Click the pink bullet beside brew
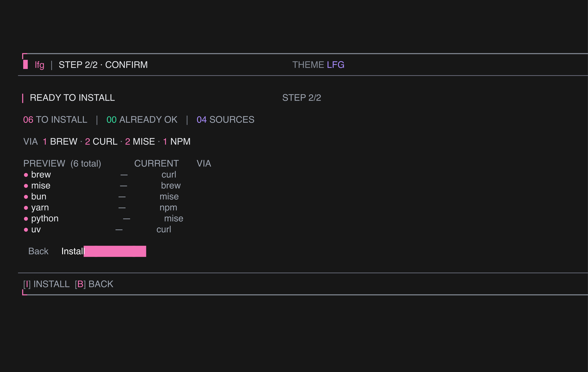 [26, 175]
